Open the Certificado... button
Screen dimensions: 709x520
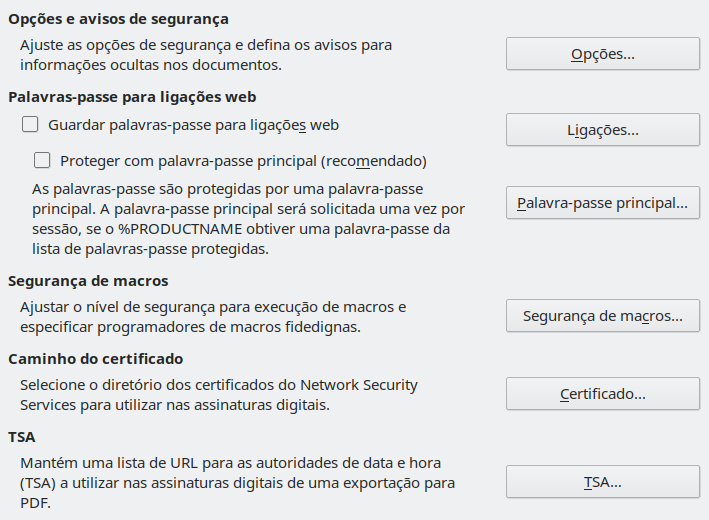point(602,394)
